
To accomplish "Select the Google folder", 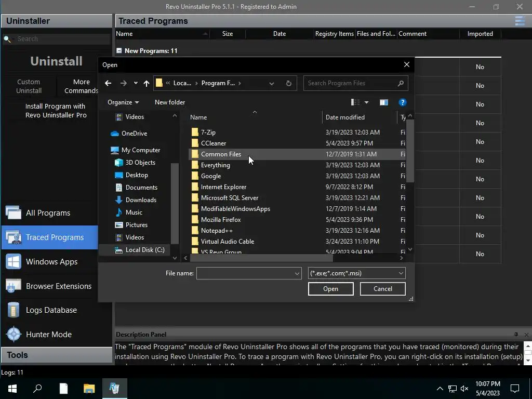I will pos(211,176).
